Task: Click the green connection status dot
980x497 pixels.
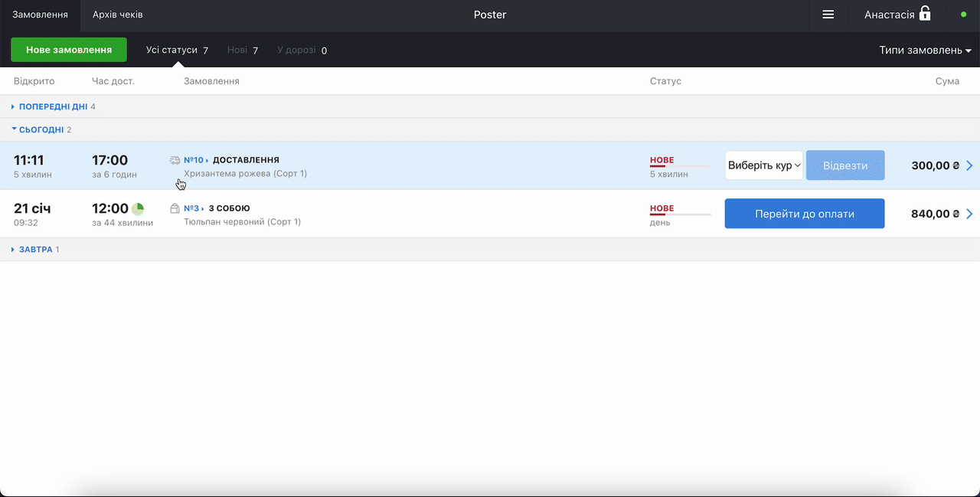Action: click(963, 15)
